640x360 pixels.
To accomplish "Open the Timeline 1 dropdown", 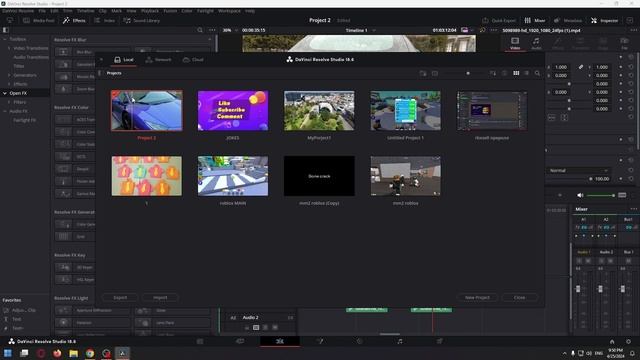I will pos(360,30).
